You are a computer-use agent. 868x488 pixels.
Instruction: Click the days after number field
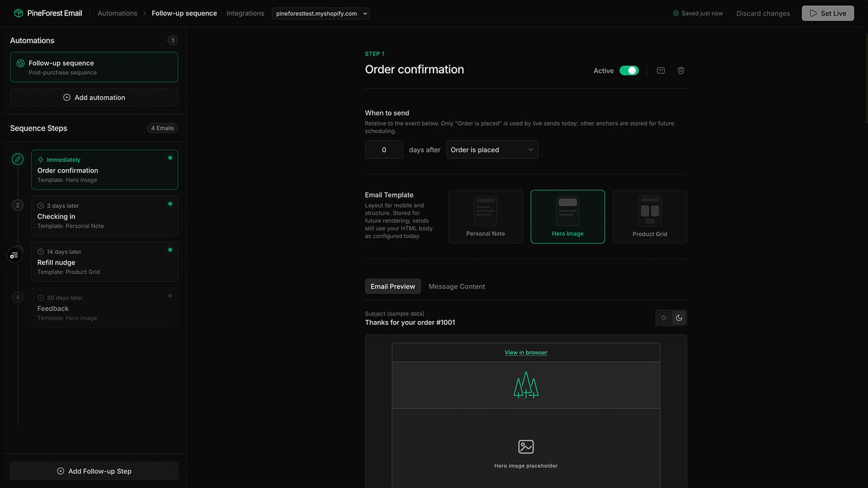(x=384, y=150)
